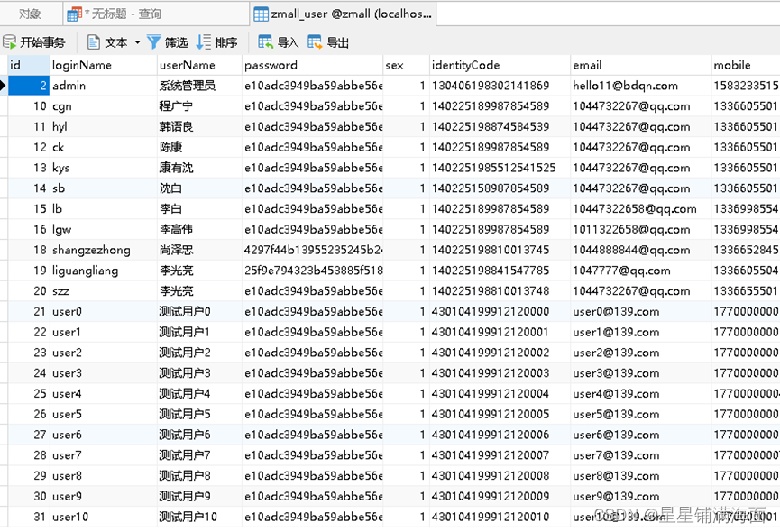Viewport: 780px width, 532px height.
Task: Click the email column header
Action: coord(641,65)
